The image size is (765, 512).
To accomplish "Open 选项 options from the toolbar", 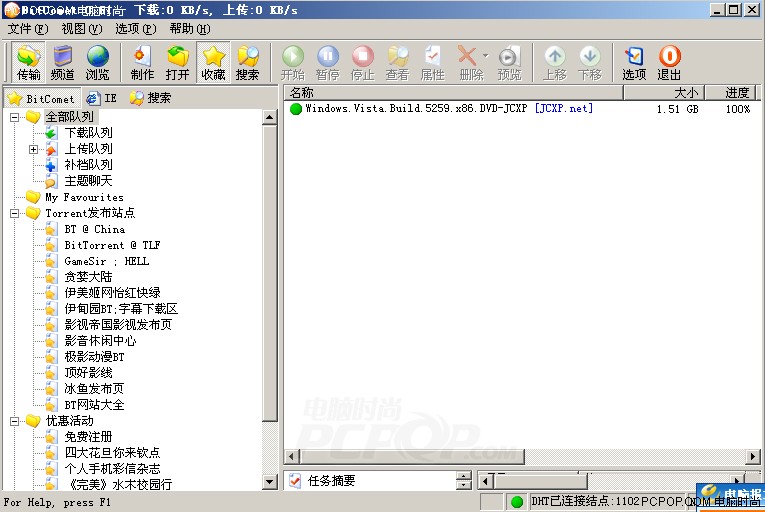I will (634, 62).
